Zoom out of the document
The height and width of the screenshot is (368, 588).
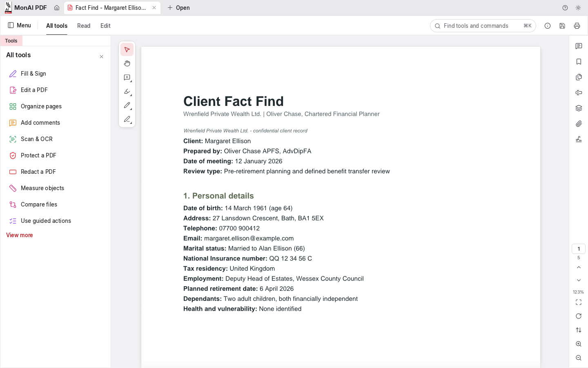point(579,358)
